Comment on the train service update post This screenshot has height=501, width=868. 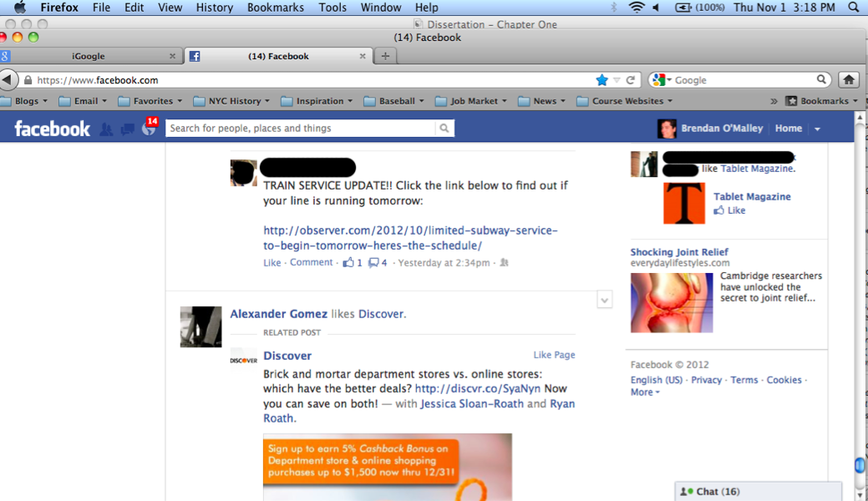tap(311, 262)
